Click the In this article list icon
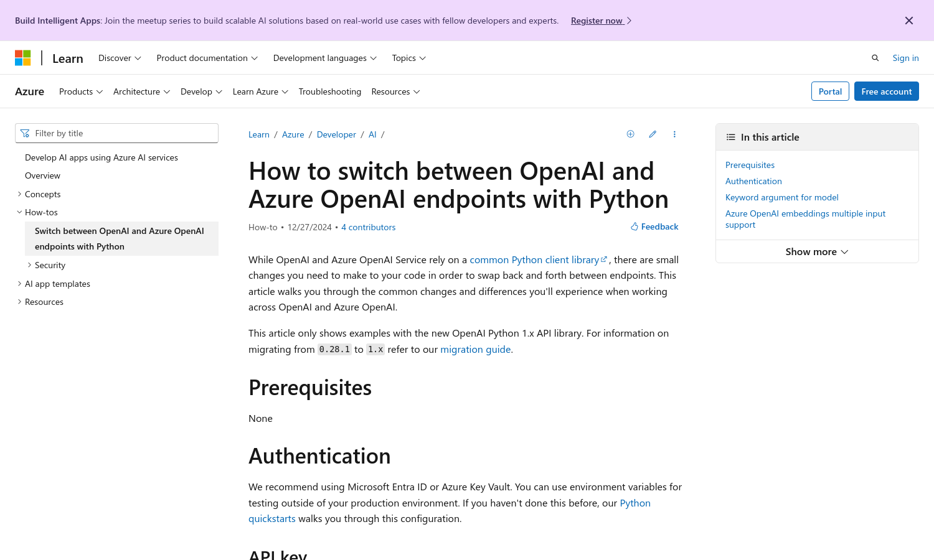The width and height of the screenshot is (934, 560). click(731, 138)
